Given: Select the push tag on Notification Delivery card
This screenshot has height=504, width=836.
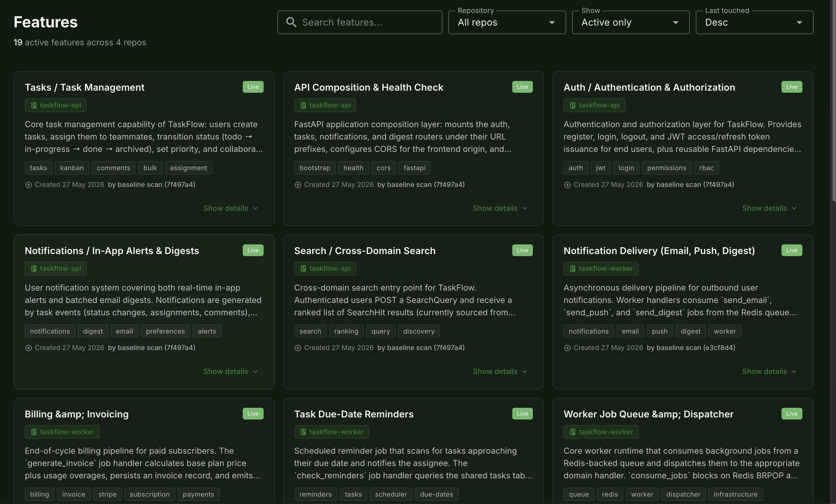Looking at the screenshot, I should pyautogui.click(x=659, y=331).
